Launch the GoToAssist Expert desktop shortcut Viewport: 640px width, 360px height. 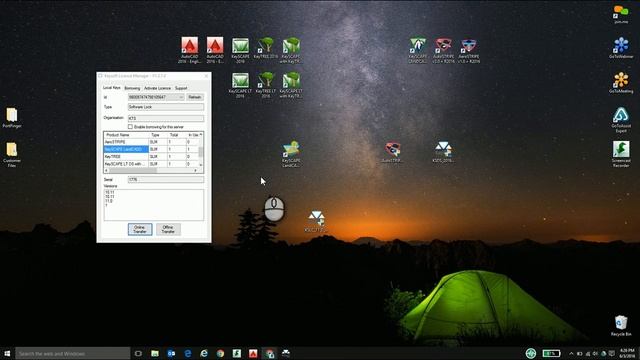(621, 120)
